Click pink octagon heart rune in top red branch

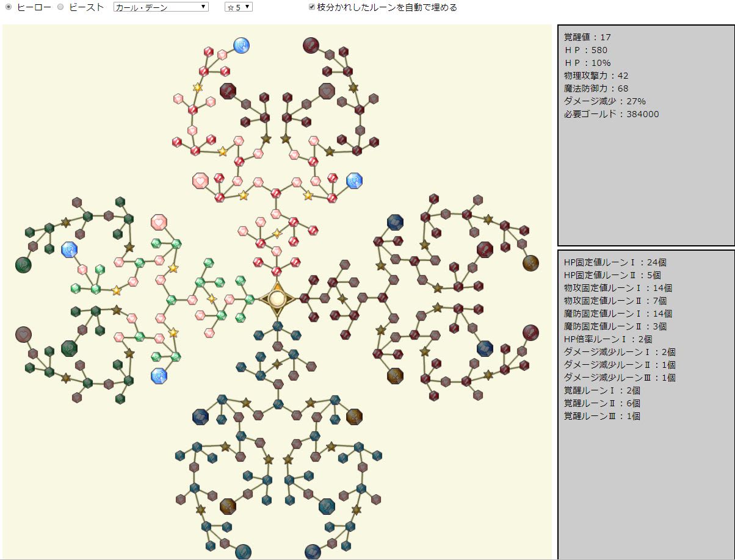click(200, 181)
